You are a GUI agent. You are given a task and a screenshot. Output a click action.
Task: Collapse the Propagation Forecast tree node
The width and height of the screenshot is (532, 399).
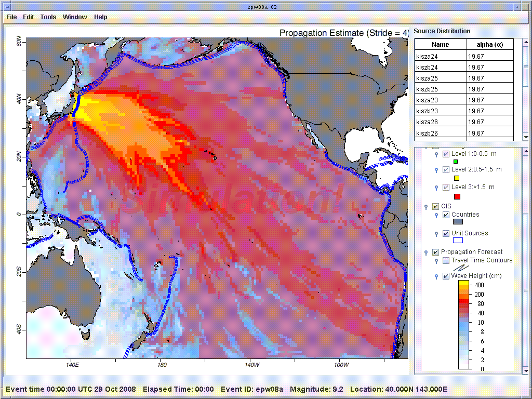(427, 252)
